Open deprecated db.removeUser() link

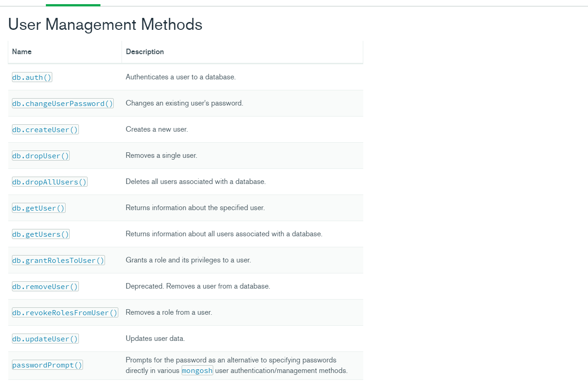coord(45,287)
